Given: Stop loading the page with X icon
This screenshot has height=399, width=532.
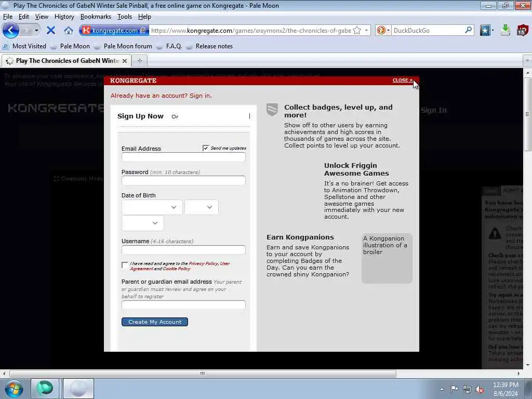Looking at the screenshot, I should 51,31.
